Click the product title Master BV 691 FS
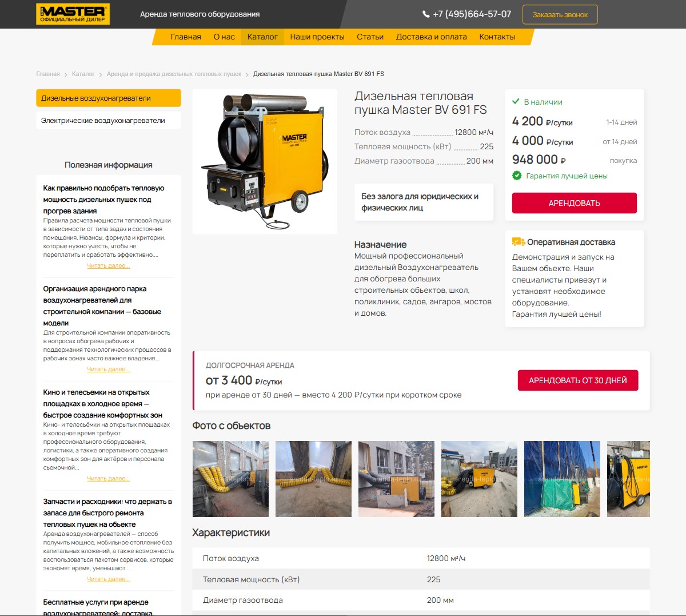 (x=421, y=103)
